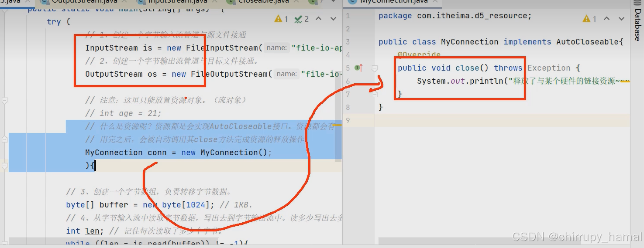Viewport: 644px width, 248px height.
Task: Click the 'OutputStream os' declaration
Action: click(121, 74)
